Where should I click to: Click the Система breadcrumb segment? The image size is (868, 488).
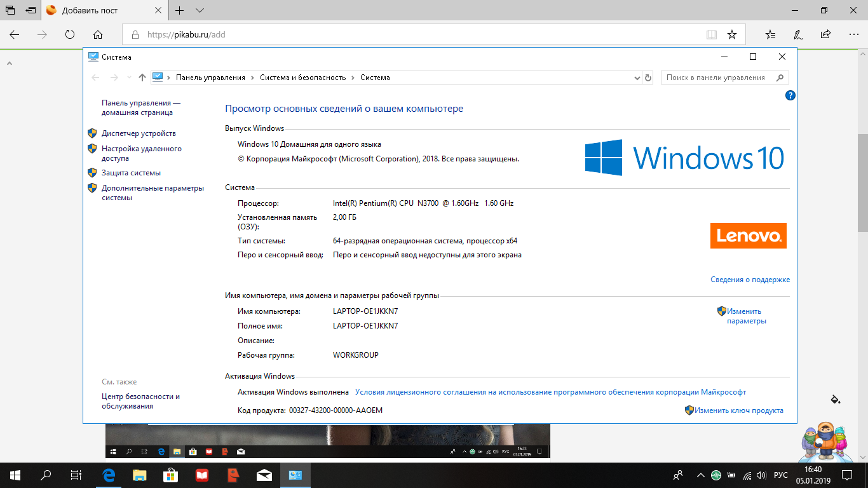pyautogui.click(x=375, y=78)
